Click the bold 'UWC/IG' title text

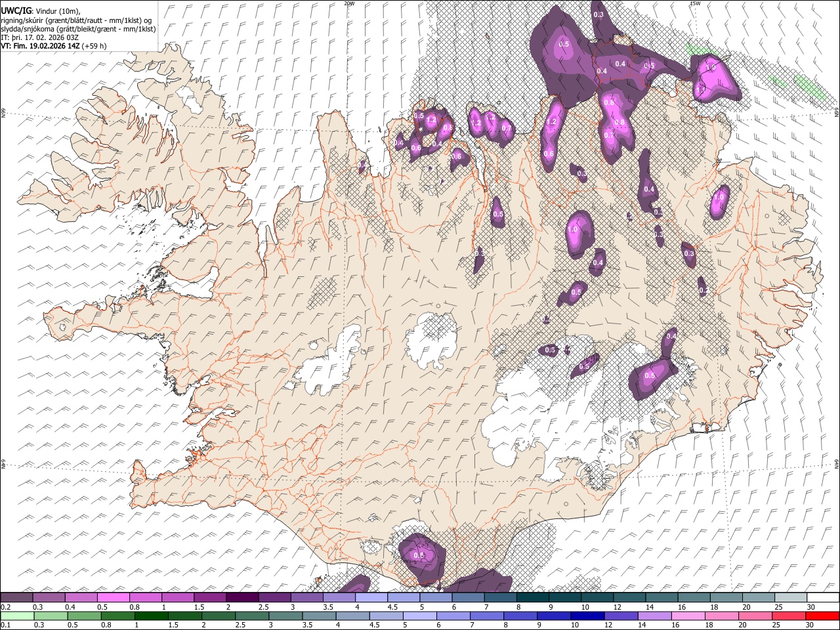coord(16,11)
